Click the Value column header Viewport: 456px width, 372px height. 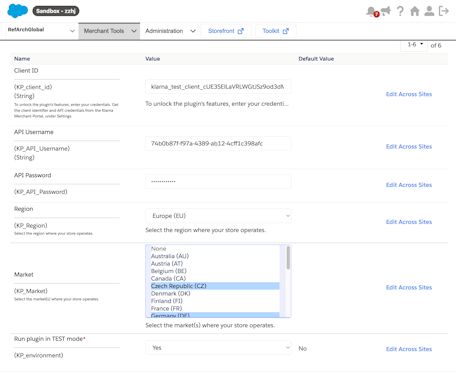pos(153,59)
